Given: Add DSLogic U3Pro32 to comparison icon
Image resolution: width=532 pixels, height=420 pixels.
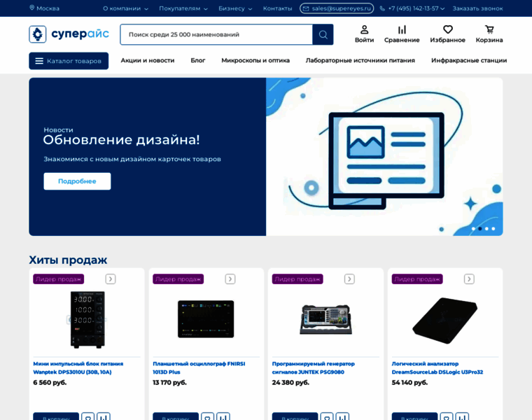Looking at the screenshot, I should click(x=463, y=416).
